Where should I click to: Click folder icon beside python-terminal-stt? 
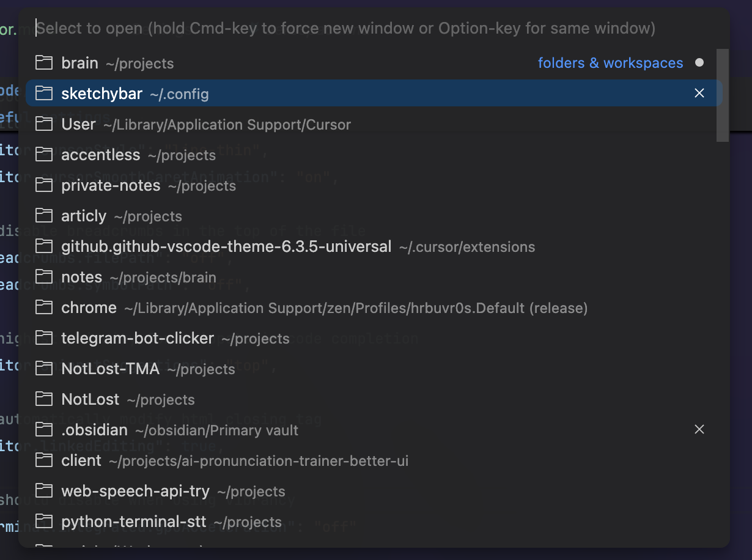[x=43, y=521]
